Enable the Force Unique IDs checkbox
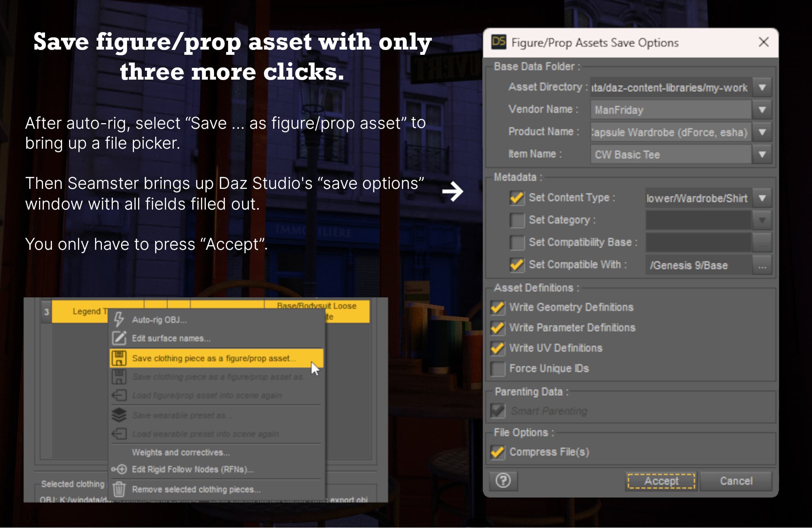Viewport: 812px width, 528px height. (497, 368)
